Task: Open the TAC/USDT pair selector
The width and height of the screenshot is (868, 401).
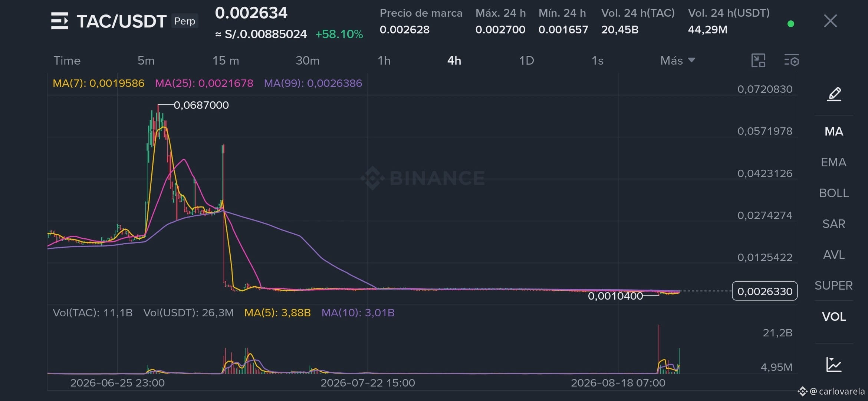Action: [x=121, y=21]
